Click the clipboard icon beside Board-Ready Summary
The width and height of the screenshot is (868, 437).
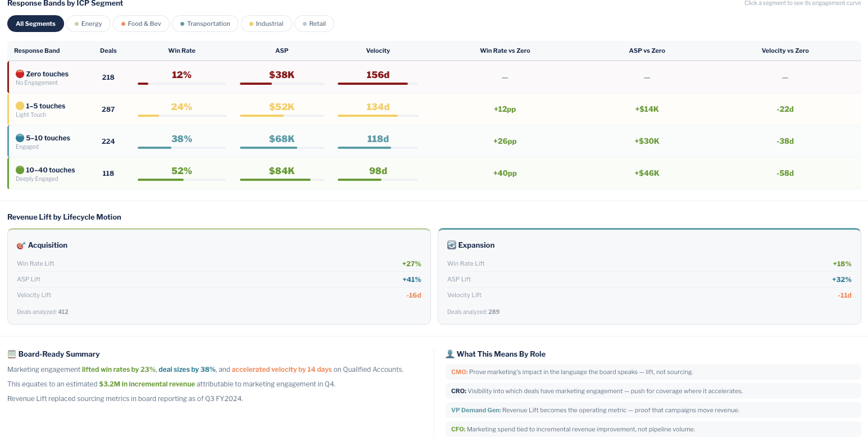click(x=12, y=354)
